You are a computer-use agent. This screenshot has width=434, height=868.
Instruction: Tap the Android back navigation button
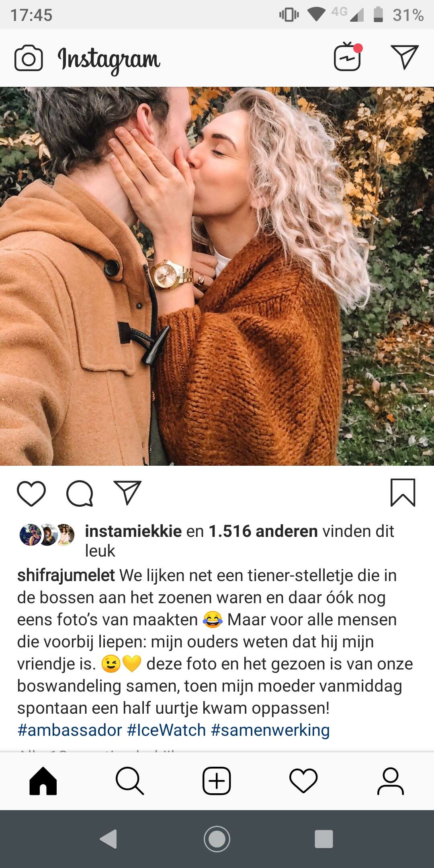coord(108,839)
